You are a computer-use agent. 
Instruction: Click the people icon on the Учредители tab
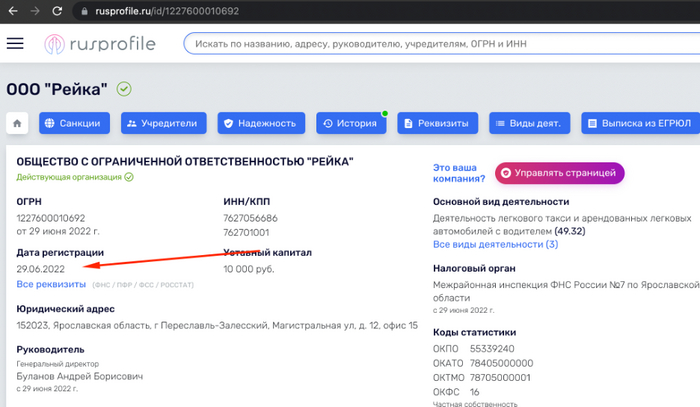(131, 123)
